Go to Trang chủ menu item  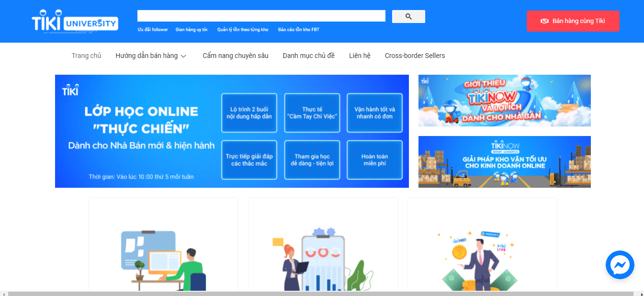click(87, 56)
